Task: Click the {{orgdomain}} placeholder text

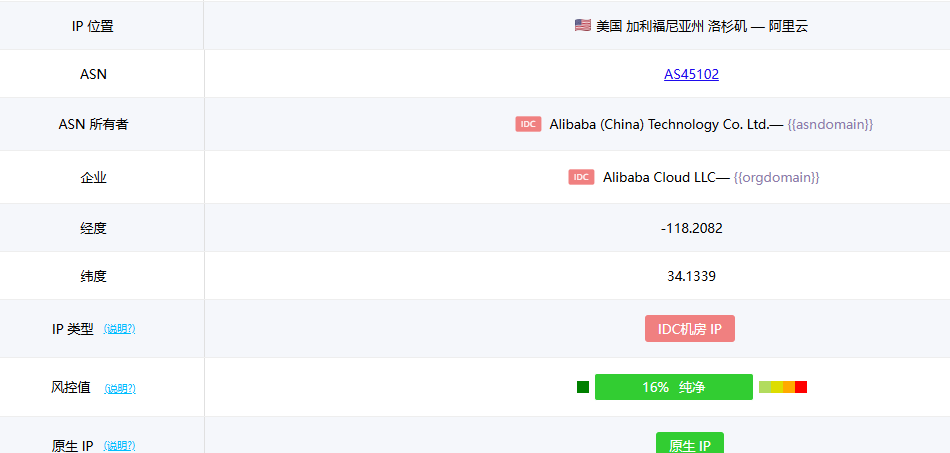Action: point(777,177)
